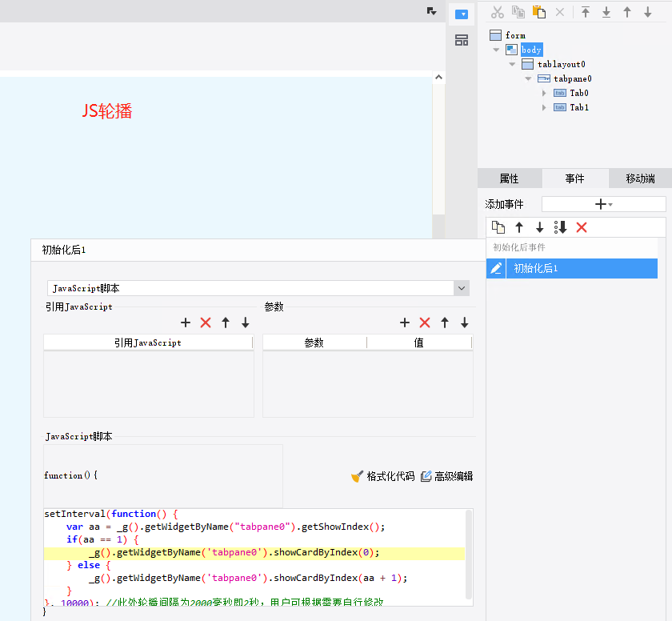672x621 pixels.
Task: Click the gray delete X in the widget tree toolbar
Action: pyautogui.click(x=560, y=12)
